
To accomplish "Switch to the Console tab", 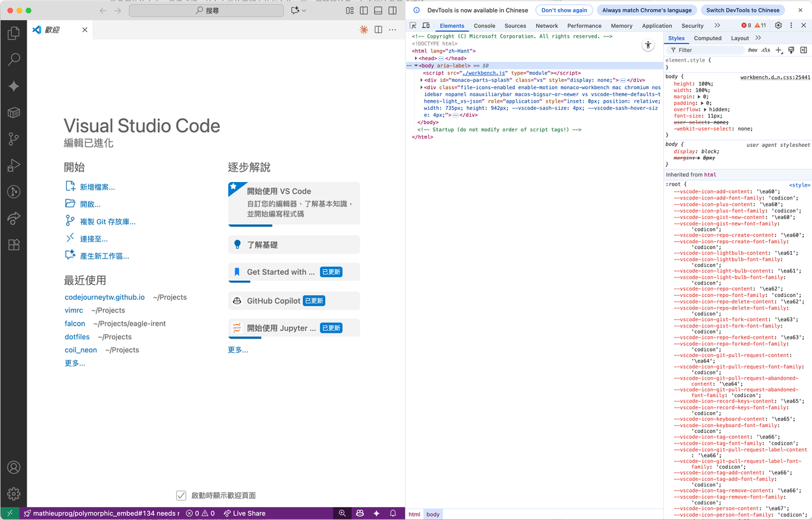I will pyautogui.click(x=484, y=26).
